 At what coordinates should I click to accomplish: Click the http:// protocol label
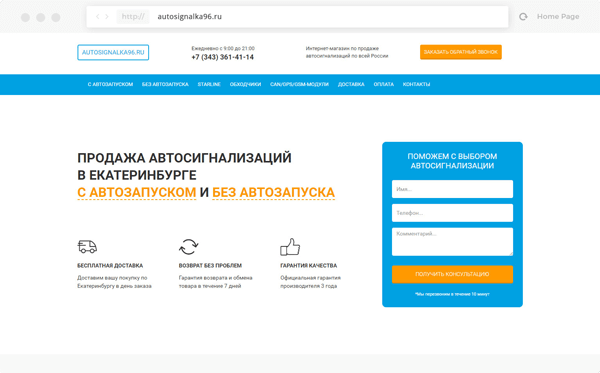point(133,16)
